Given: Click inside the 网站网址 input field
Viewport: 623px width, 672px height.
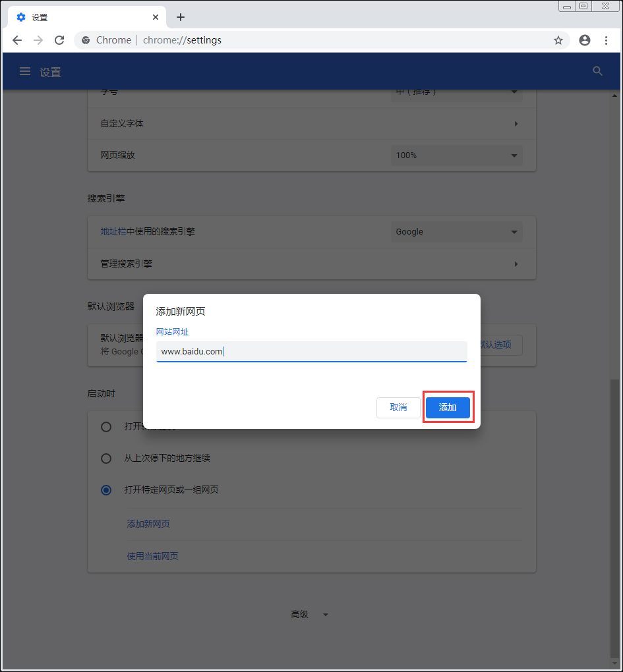Looking at the screenshot, I should tap(311, 351).
